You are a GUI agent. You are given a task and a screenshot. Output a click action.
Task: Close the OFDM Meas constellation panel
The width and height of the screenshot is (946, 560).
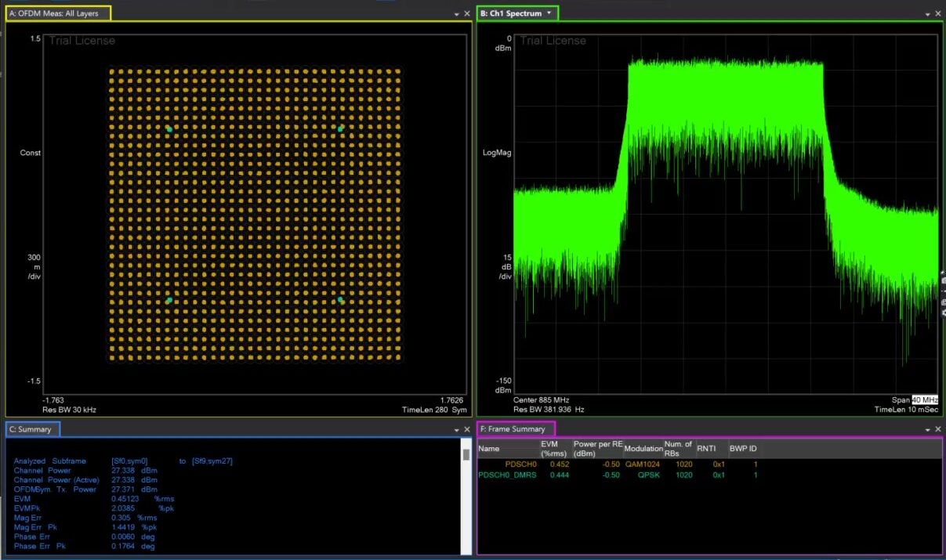[x=468, y=14]
